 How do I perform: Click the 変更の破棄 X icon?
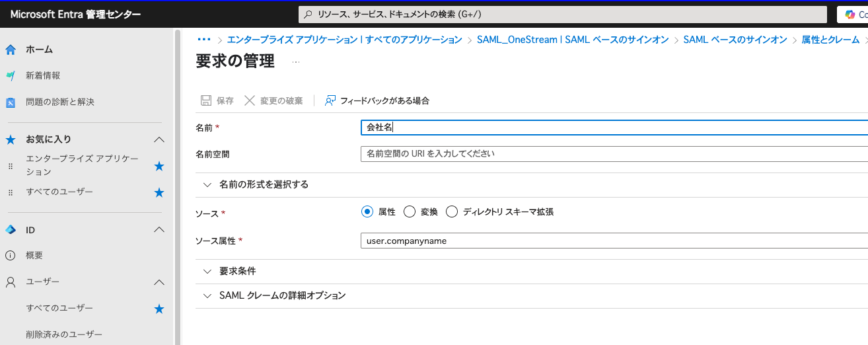[250, 100]
